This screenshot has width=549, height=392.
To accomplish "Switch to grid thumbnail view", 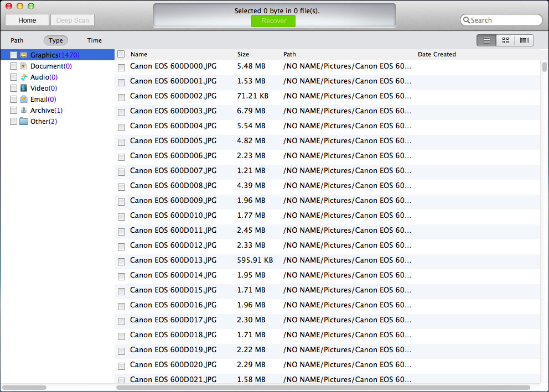I will 505,40.
